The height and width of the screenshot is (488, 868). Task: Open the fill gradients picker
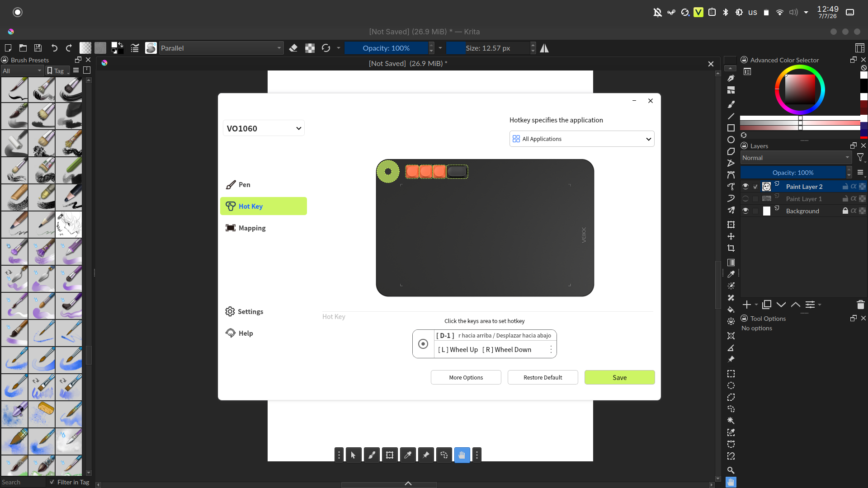(x=85, y=48)
